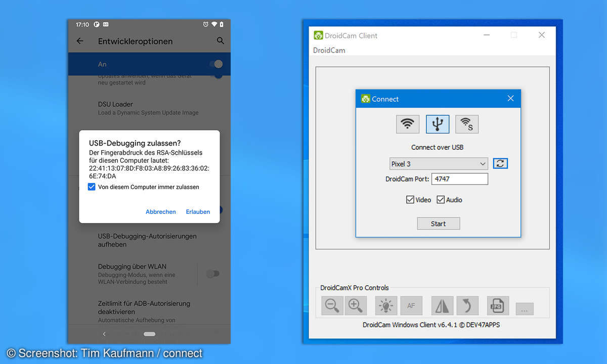Click the Connect dialog title icon
This screenshot has height=364, width=607.
(x=366, y=99)
